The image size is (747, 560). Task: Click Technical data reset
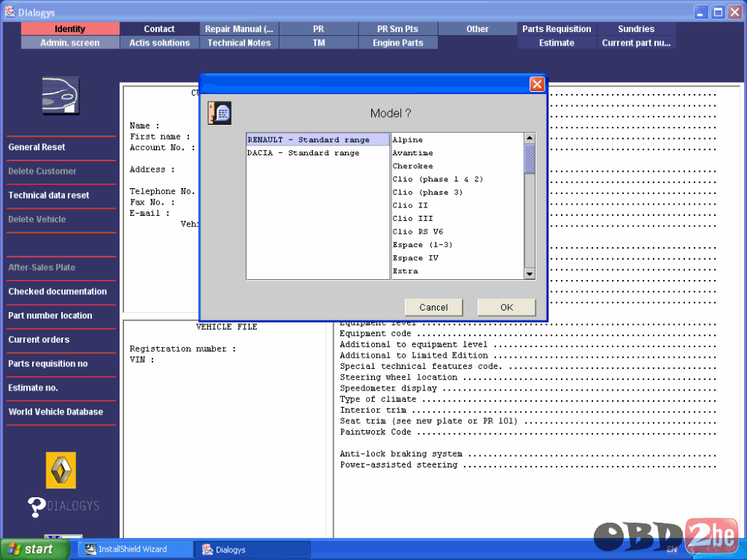click(x=49, y=195)
